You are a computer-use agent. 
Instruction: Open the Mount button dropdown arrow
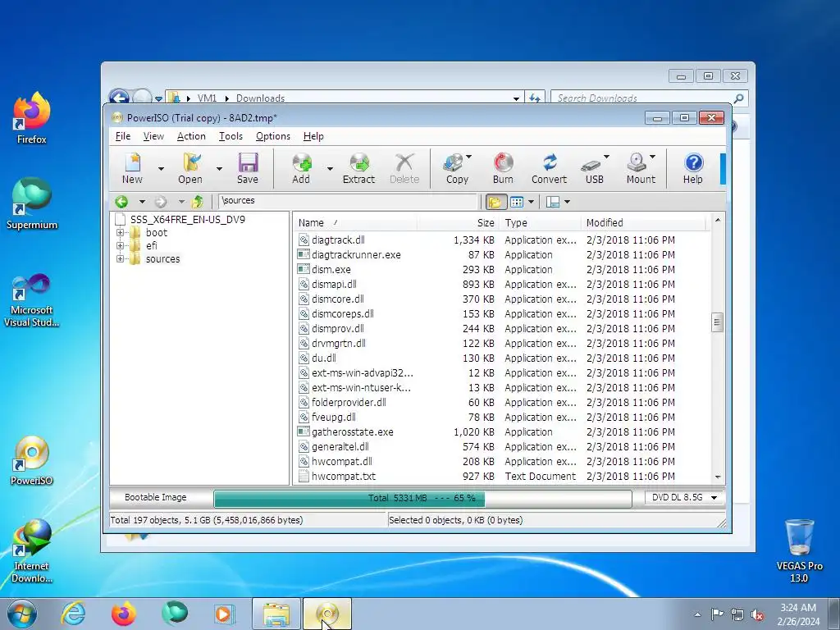coord(652,157)
